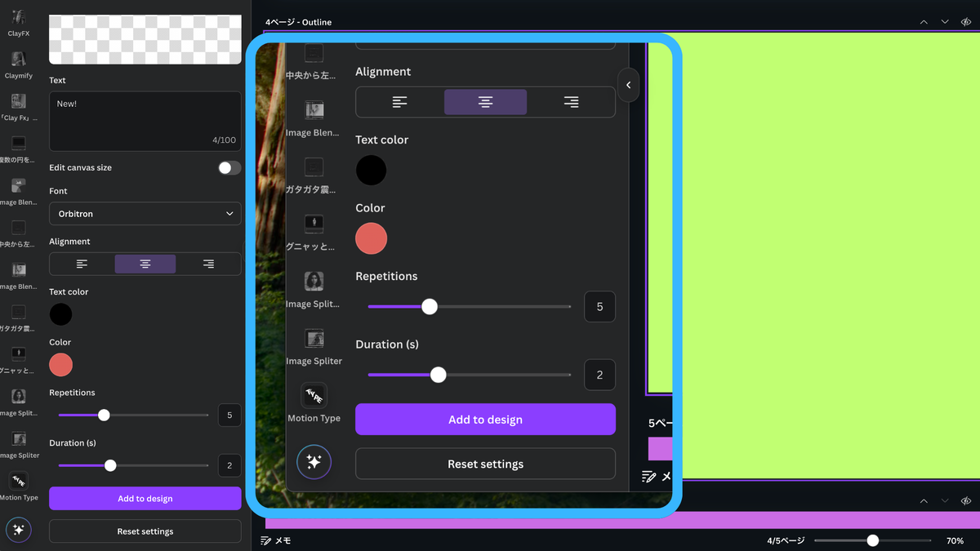Click the Duration value box showing 2 in left panel
980x551 pixels.
[229, 466]
